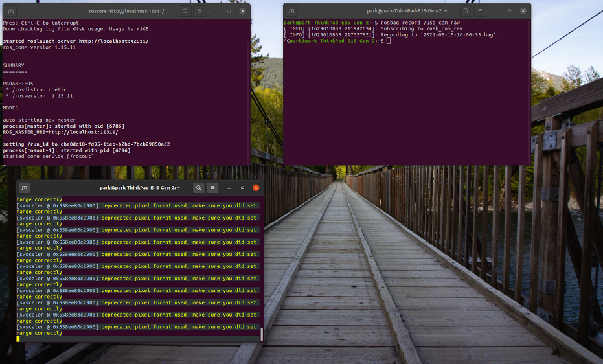
Task: Close the rosbag record terminal window
Action: [x=523, y=11]
